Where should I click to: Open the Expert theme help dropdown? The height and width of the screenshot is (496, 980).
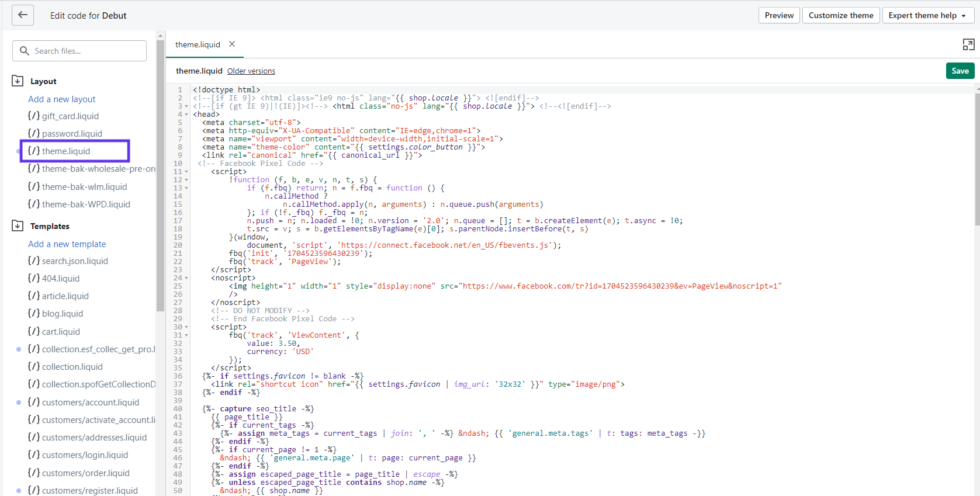pyautogui.click(x=927, y=15)
